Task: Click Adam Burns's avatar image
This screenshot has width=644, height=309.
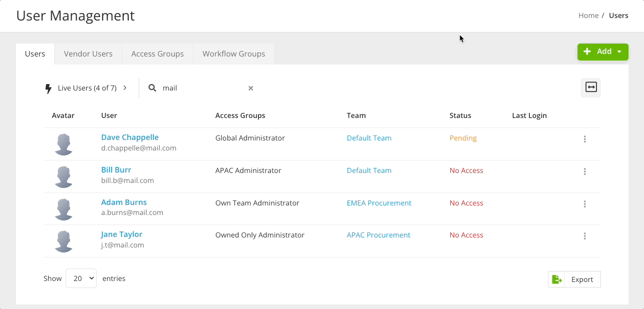Action: coord(63,209)
